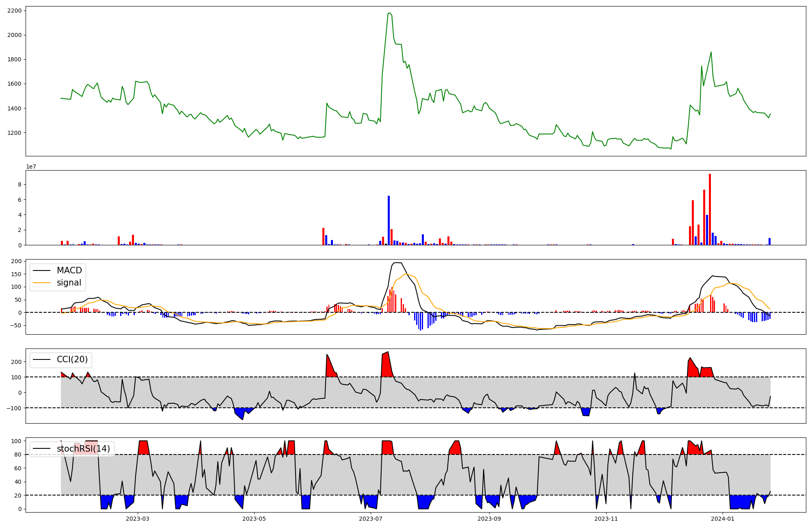Viewport: 812px width, 528px height.
Task: Select the 2023-07 date axis label
Action: tap(371, 519)
